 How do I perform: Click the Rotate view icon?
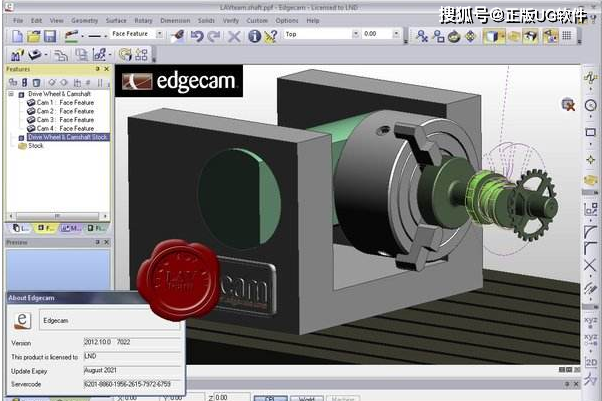(454, 36)
